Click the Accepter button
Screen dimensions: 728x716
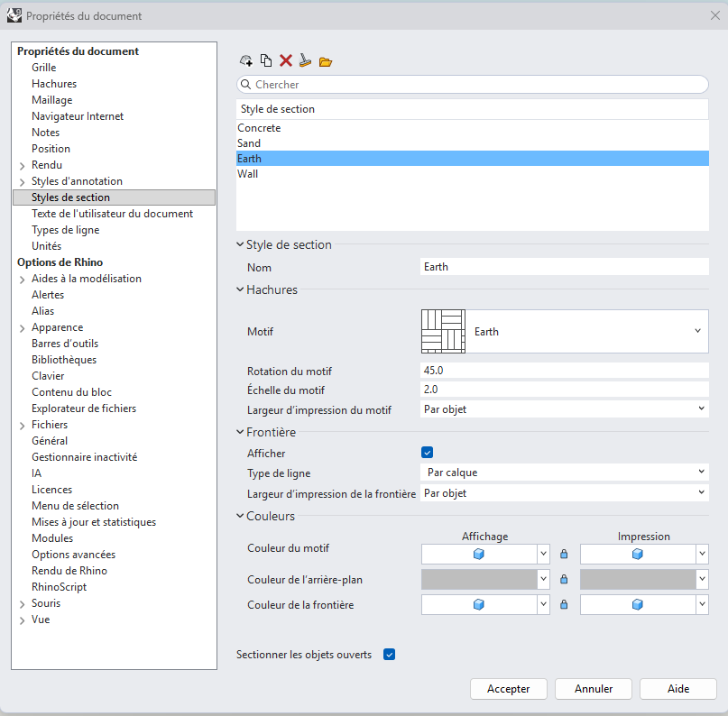[x=509, y=689]
